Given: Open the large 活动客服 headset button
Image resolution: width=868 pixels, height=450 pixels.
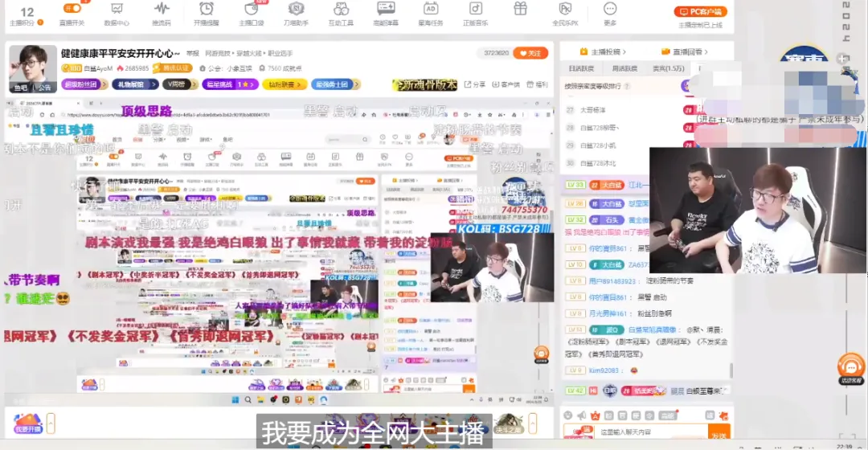Looking at the screenshot, I should (x=851, y=367).
